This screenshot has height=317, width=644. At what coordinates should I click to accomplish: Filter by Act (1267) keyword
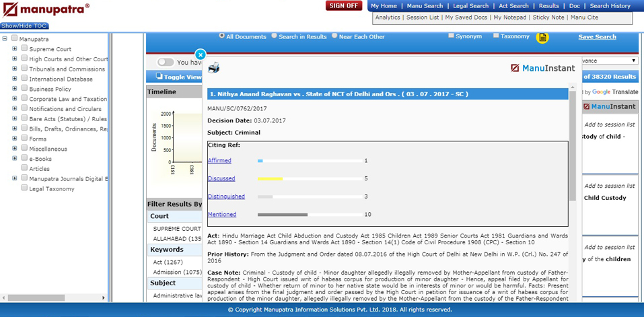coord(168,262)
